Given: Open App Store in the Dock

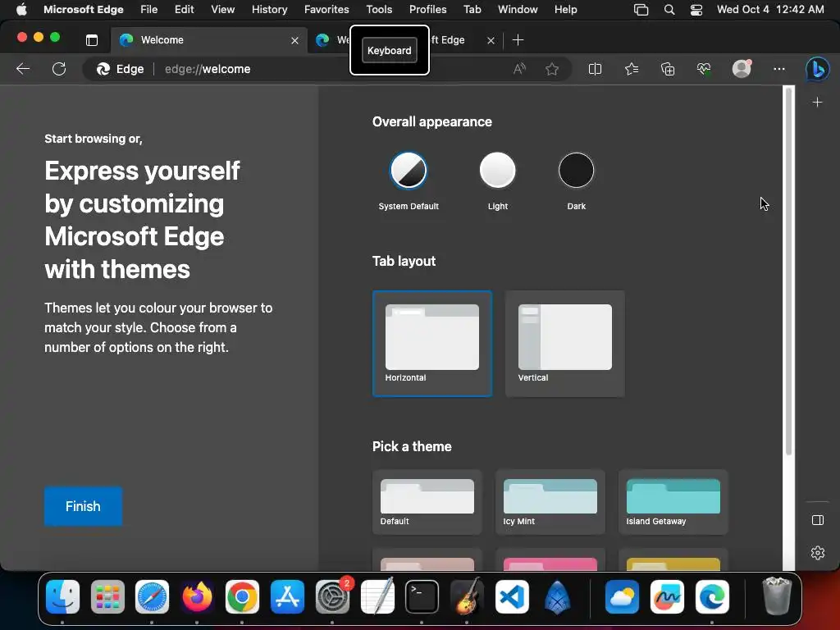Looking at the screenshot, I should coord(287,596).
